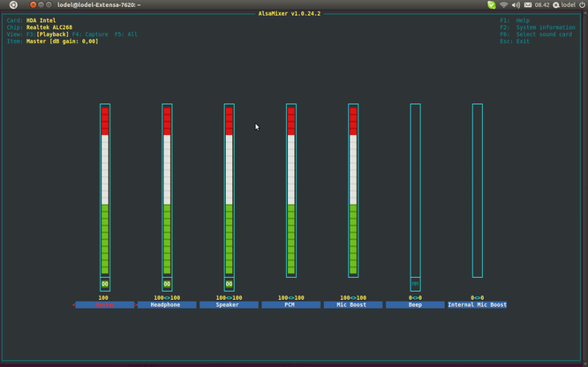Click the Ubuntu home icon in the top bar
The height and width of the screenshot is (367, 588).
click(13, 5)
